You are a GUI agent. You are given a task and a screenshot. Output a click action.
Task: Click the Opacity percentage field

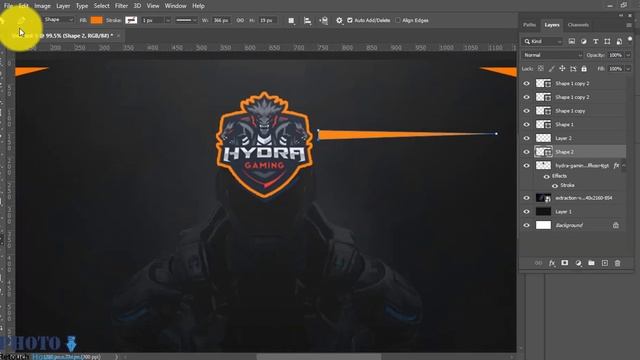[x=615, y=55]
